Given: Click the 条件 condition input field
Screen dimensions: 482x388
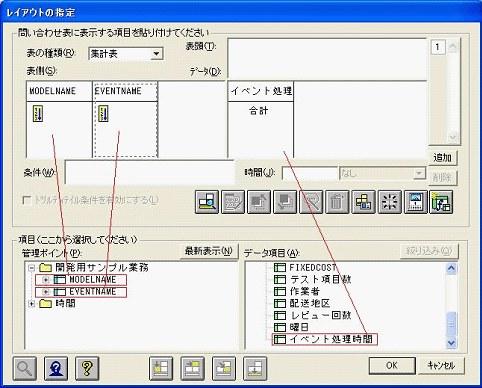Looking at the screenshot, I should pos(150,172).
